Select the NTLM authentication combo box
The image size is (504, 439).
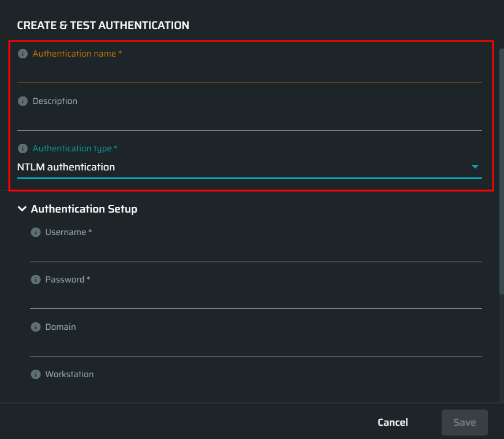(x=249, y=168)
